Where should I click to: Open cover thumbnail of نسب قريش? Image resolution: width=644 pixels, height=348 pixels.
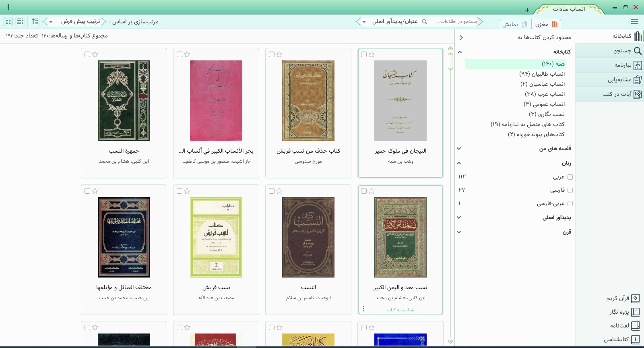coord(216,237)
